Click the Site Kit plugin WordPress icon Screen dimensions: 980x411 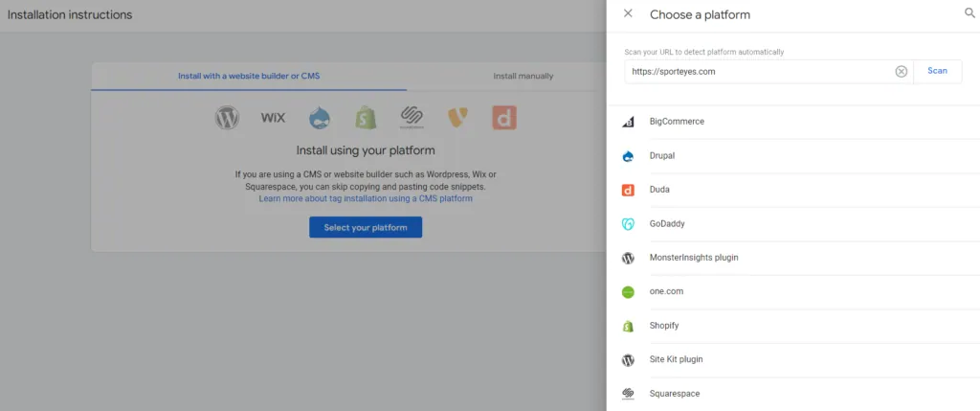click(x=628, y=360)
